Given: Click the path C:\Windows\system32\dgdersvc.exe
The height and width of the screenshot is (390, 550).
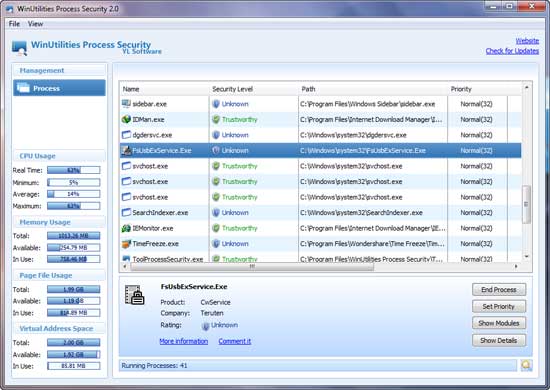Looking at the screenshot, I should tap(353, 135).
